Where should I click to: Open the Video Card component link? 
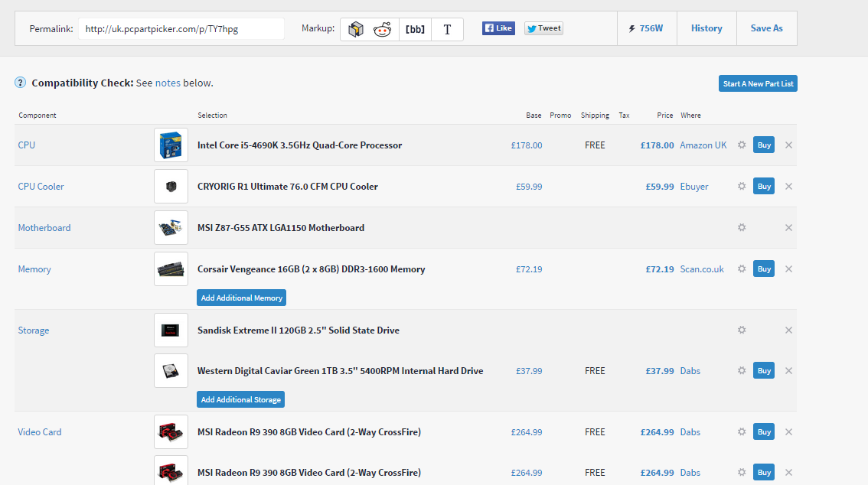[x=39, y=432]
